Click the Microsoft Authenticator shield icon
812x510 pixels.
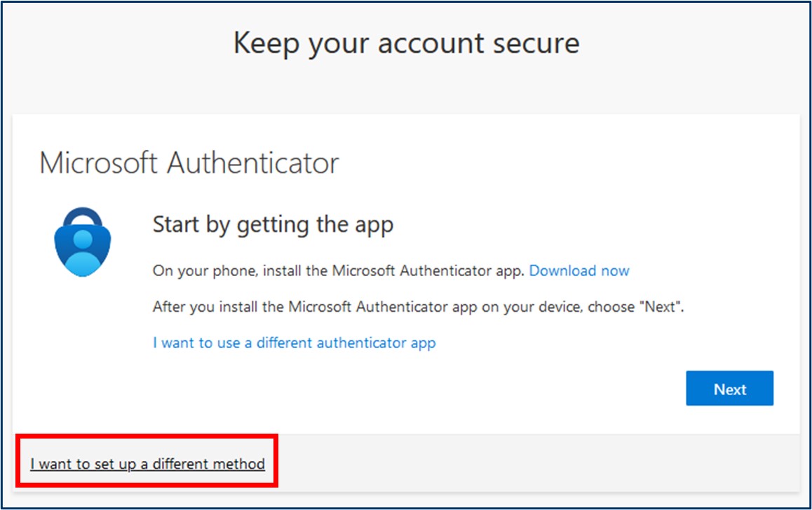click(82, 242)
